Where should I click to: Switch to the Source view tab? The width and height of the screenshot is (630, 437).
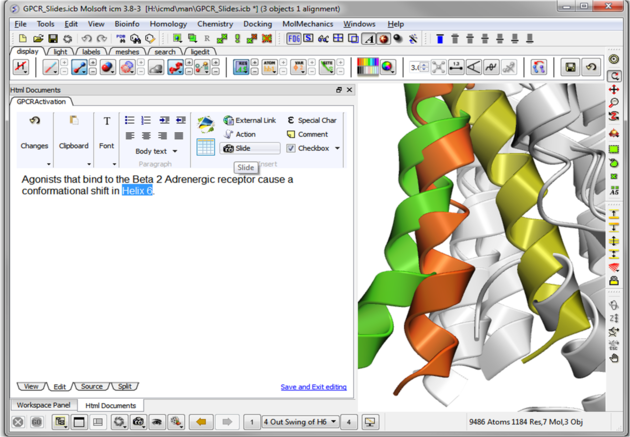[91, 386]
